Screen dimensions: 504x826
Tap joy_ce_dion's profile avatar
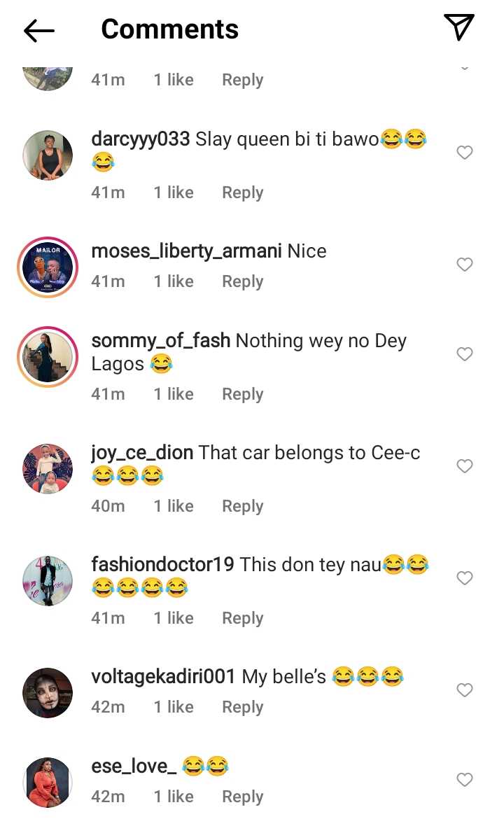48,469
